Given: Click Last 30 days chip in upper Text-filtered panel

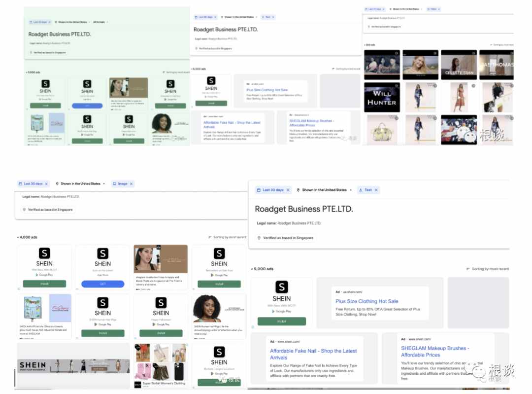Looking at the screenshot, I should click(x=205, y=17).
